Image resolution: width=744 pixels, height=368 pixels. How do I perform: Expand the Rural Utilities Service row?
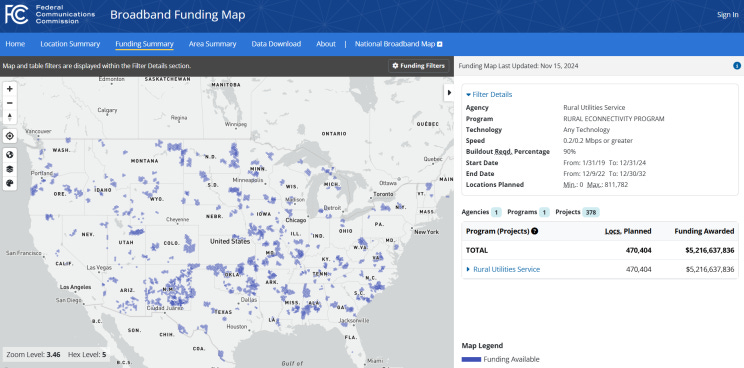pos(503,269)
